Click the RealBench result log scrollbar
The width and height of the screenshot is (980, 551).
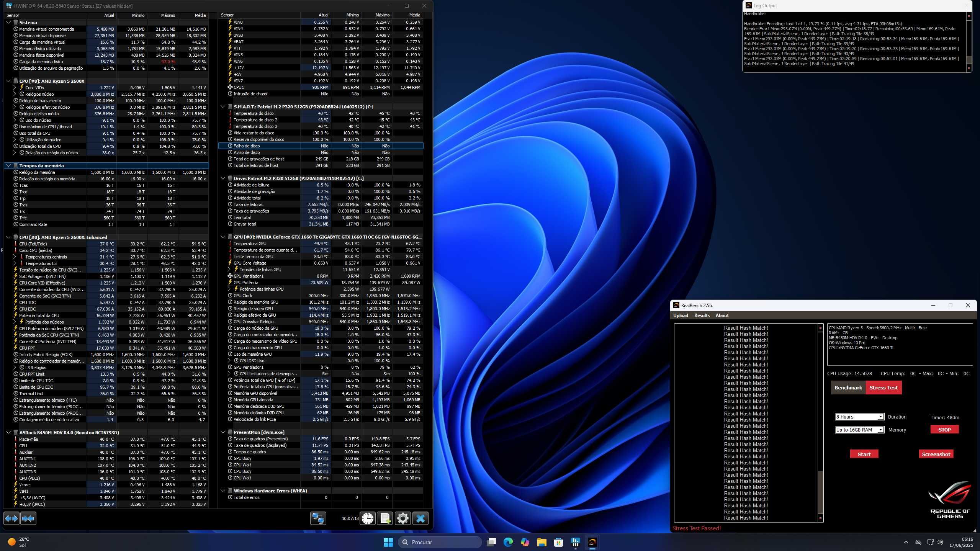coord(820,423)
